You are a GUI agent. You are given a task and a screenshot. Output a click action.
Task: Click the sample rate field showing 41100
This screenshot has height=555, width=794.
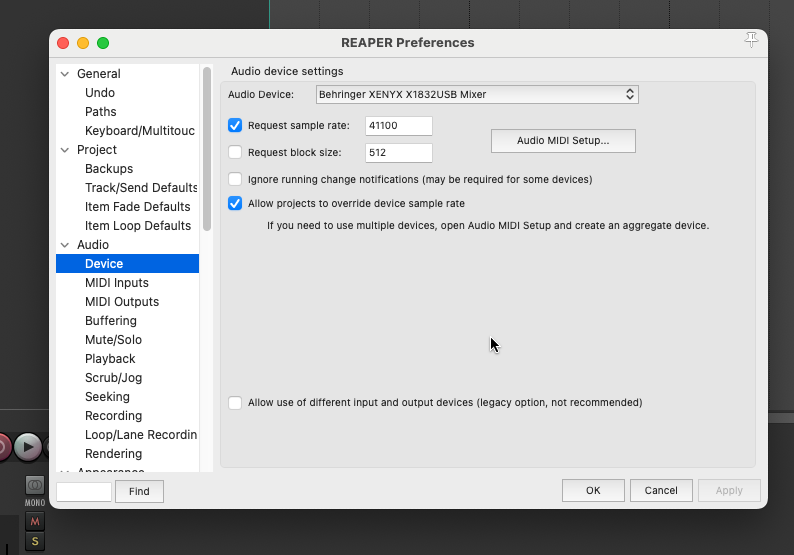399,126
